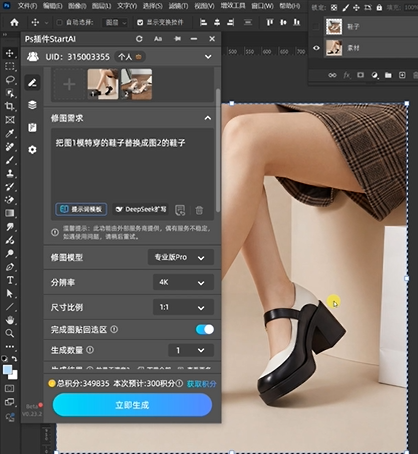The image size is (418, 454).
Task: Select the Gradient tool
Action: 10,213
